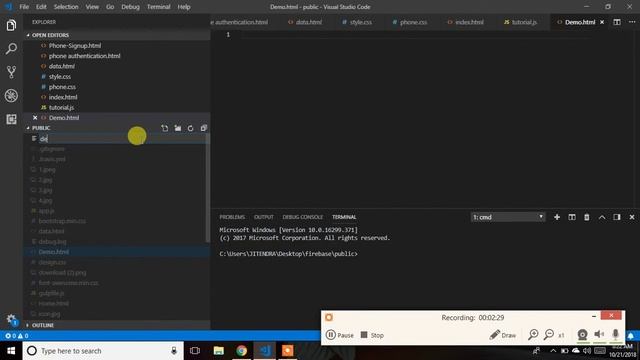Switch to the style.css editor tab
The width and height of the screenshot is (640, 360).
pyautogui.click(x=357, y=22)
